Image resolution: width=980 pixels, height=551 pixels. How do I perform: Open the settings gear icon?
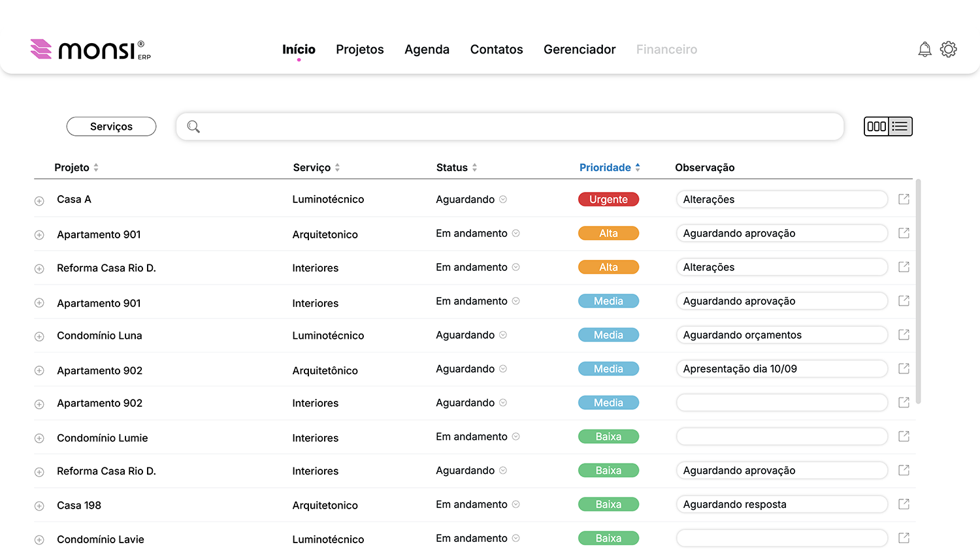pyautogui.click(x=948, y=50)
